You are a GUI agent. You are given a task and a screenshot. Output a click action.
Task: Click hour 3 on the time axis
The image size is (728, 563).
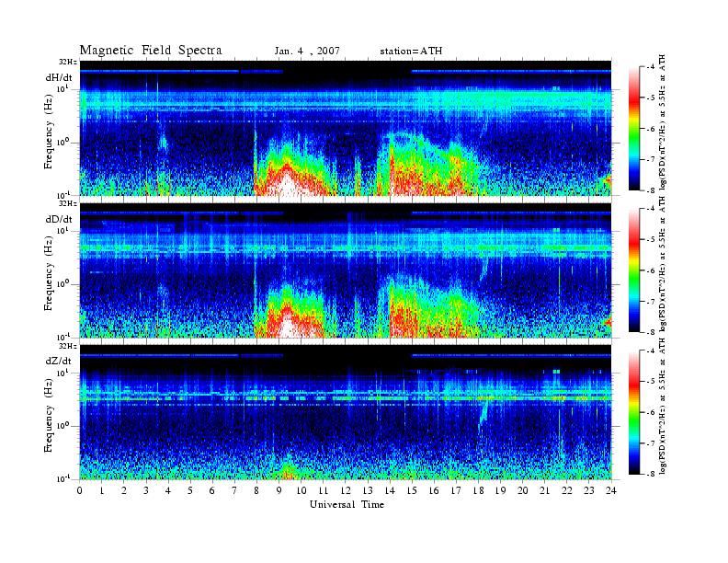tap(146, 491)
